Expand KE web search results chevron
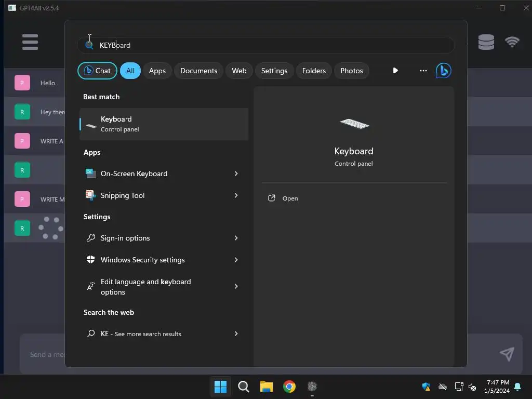Image resolution: width=532 pixels, height=399 pixels. pos(236,334)
